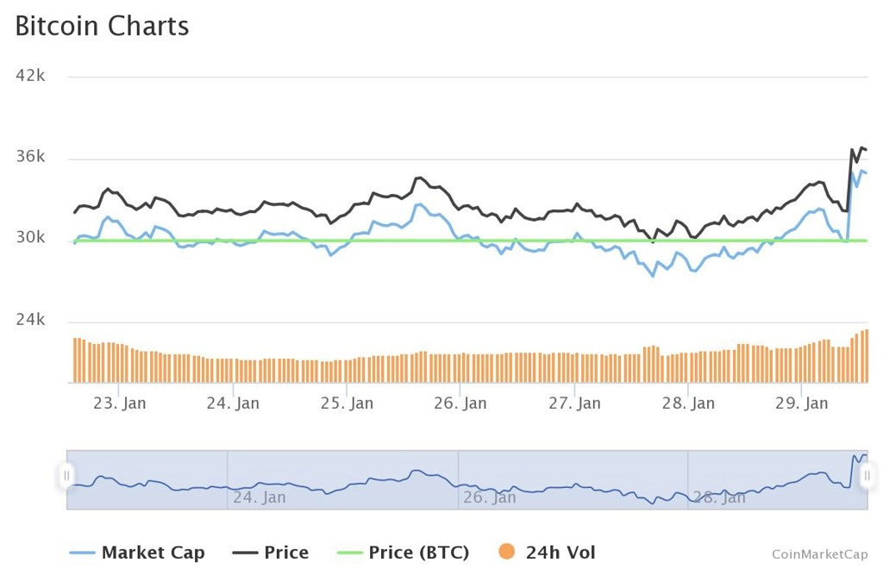Click the orange 24h Vol legend dot
The height and width of the screenshot is (588, 883).
pos(507,552)
